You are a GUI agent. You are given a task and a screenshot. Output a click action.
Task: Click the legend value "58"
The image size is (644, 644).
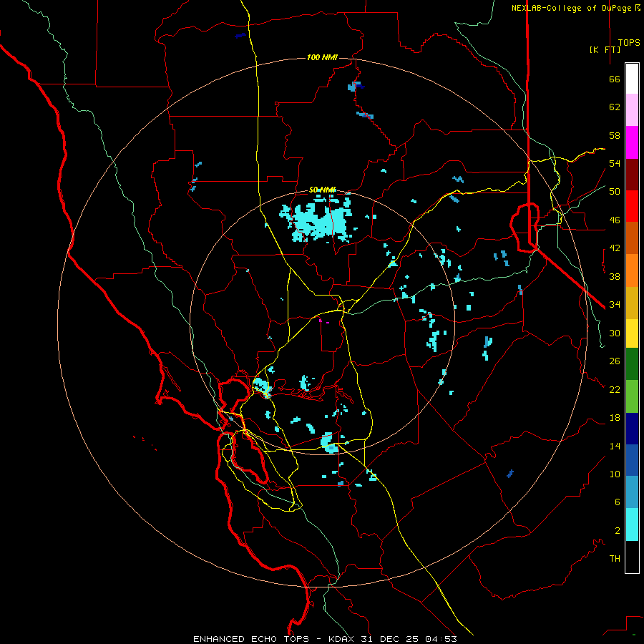click(x=615, y=135)
